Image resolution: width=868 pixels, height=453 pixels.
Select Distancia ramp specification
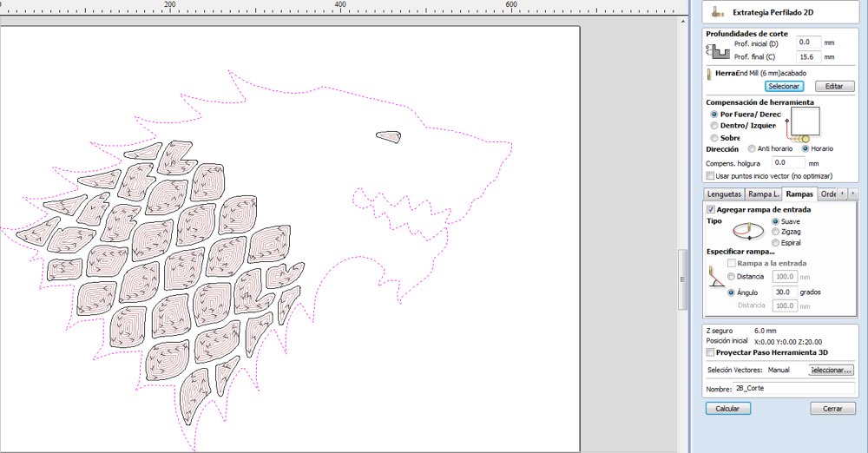tap(731, 276)
